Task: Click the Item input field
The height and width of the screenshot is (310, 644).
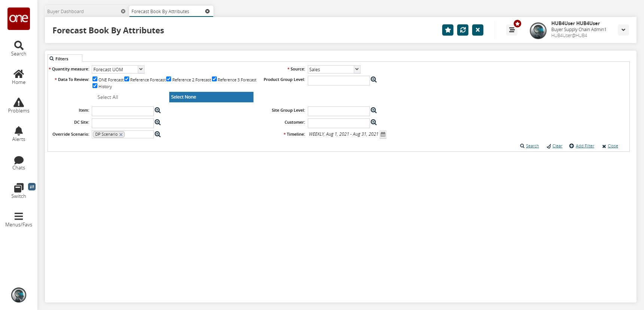Action: (123, 111)
